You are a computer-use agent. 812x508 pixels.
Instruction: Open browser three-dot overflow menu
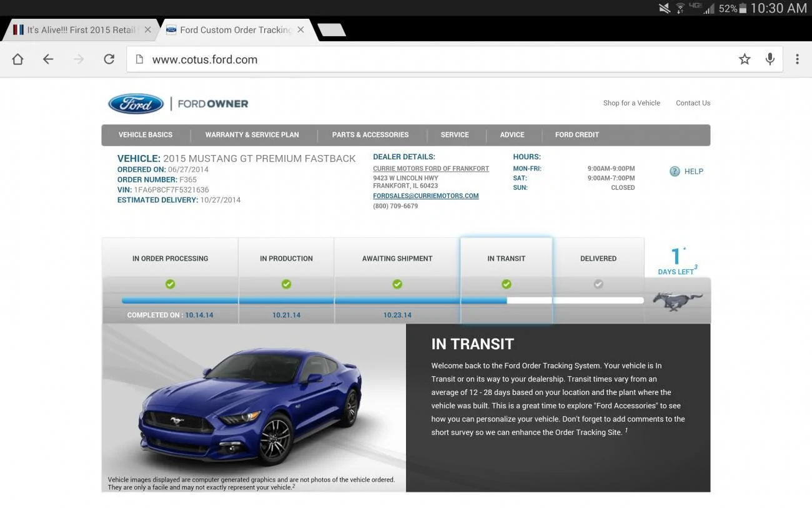click(x=797, y=59)
